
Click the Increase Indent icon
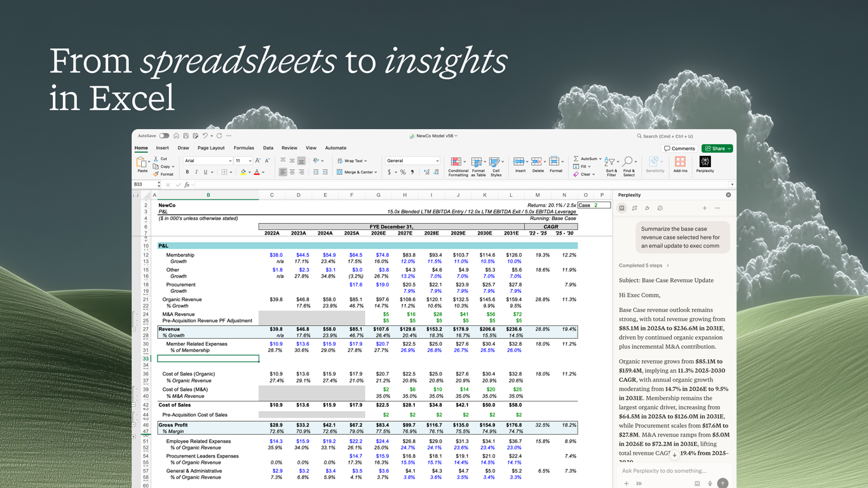[325, 172]
